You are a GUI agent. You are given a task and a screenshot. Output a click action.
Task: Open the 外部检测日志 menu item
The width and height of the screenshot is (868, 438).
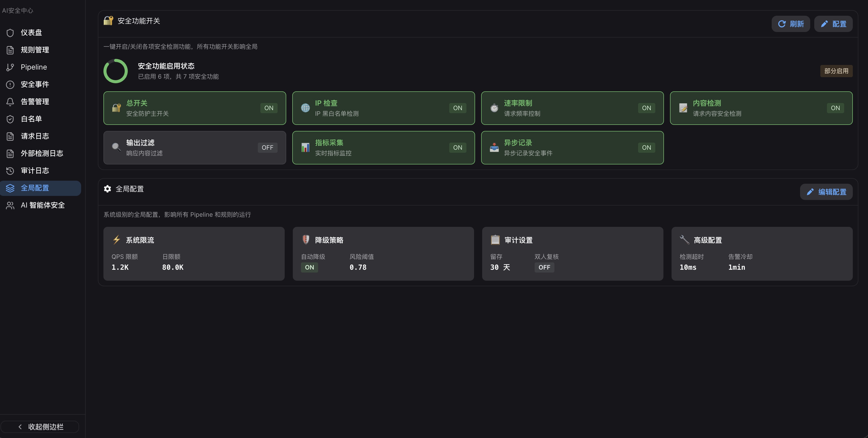(42, 154)
